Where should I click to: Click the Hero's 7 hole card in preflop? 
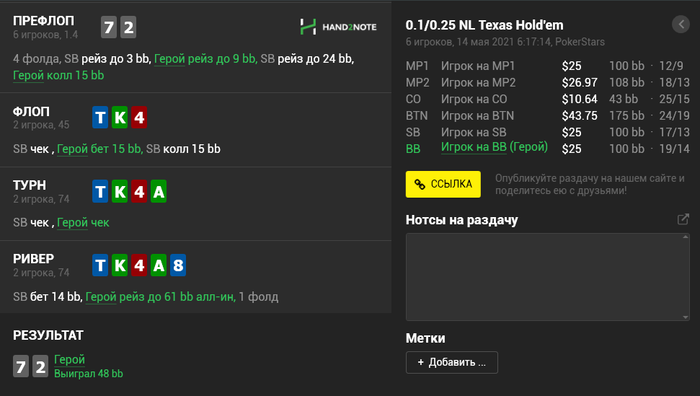pos(108,27)
